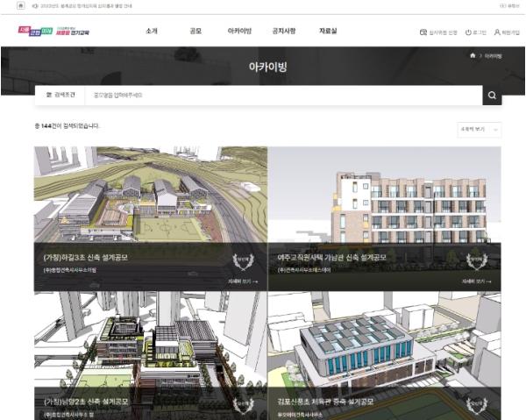Open the 공모 menu
Screen dimensions: 526x420
[x=195, y=32]
